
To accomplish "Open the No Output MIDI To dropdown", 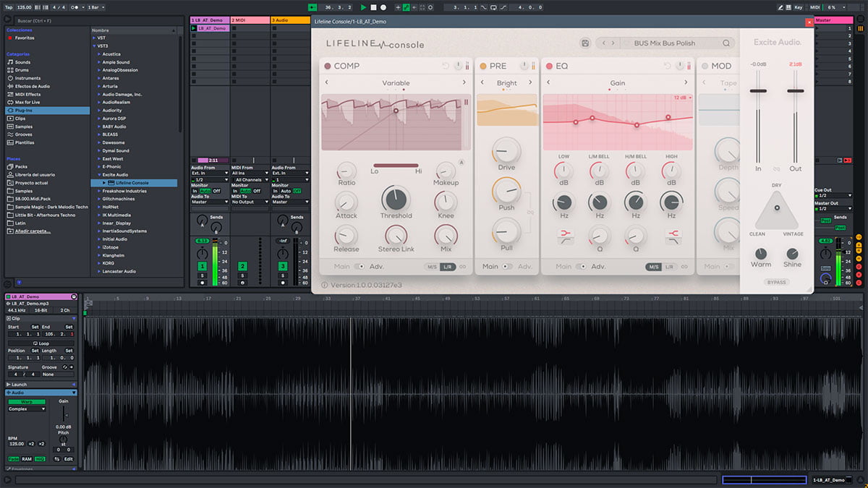I will pyautogui.click(x=249, y=202).
